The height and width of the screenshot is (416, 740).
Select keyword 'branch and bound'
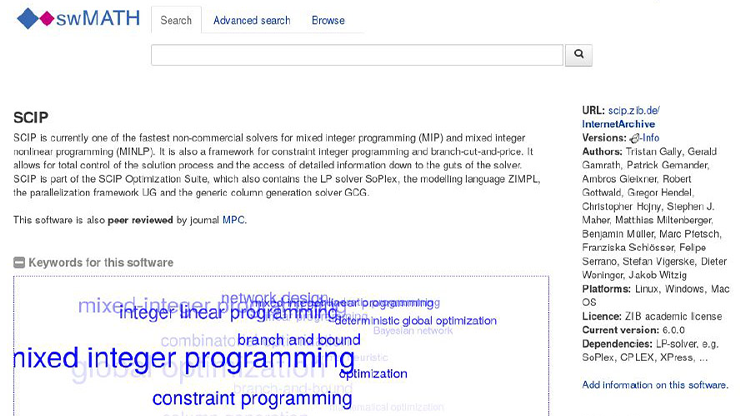pos(299,340)
